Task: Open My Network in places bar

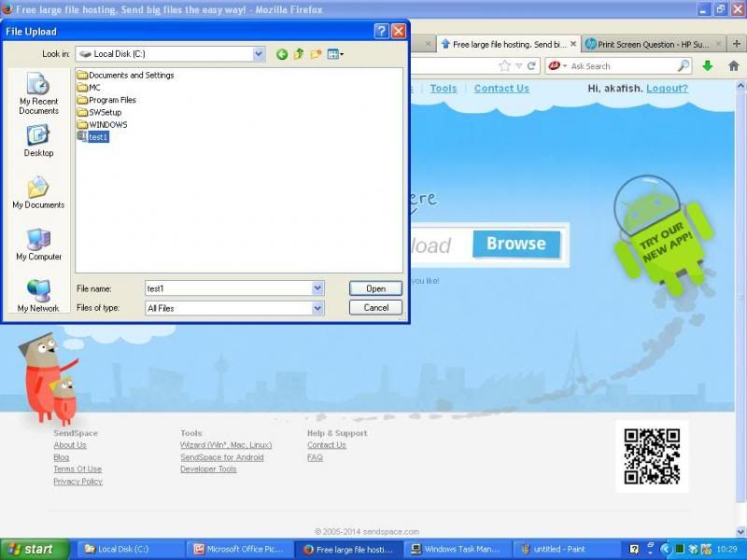Action: point(38,296)
